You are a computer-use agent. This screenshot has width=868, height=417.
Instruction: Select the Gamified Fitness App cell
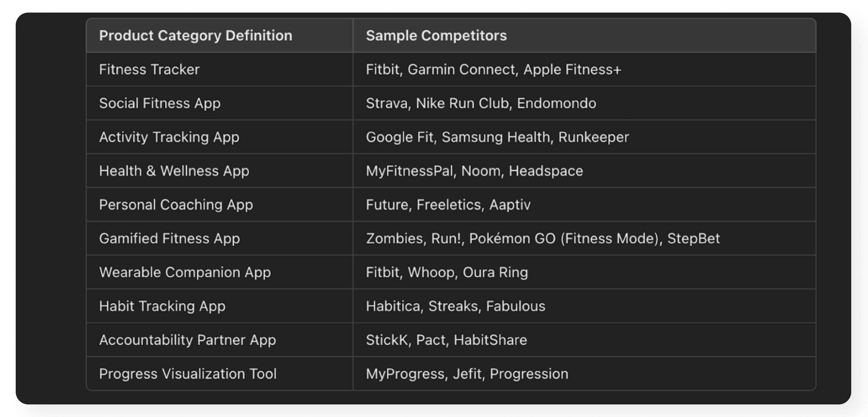point(220,238)
